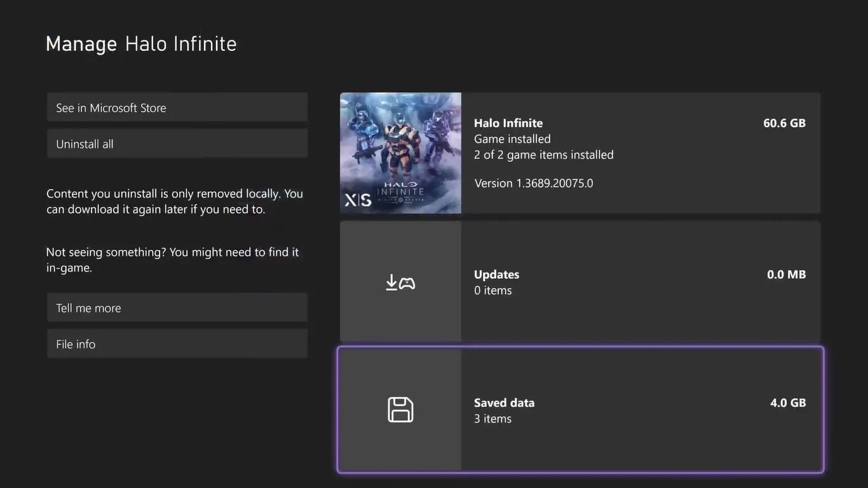
Task: Click the Halo Infinite box art image
Action: (x=400, y=152)
